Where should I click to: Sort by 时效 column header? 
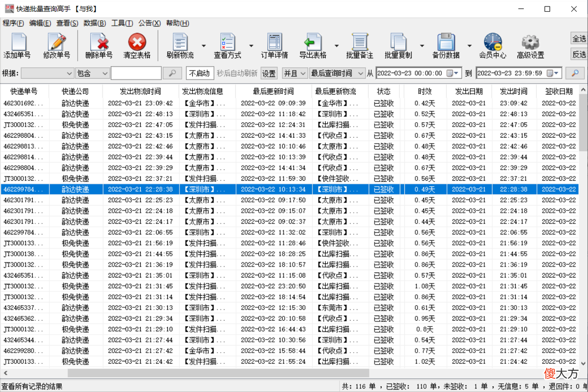425,91
